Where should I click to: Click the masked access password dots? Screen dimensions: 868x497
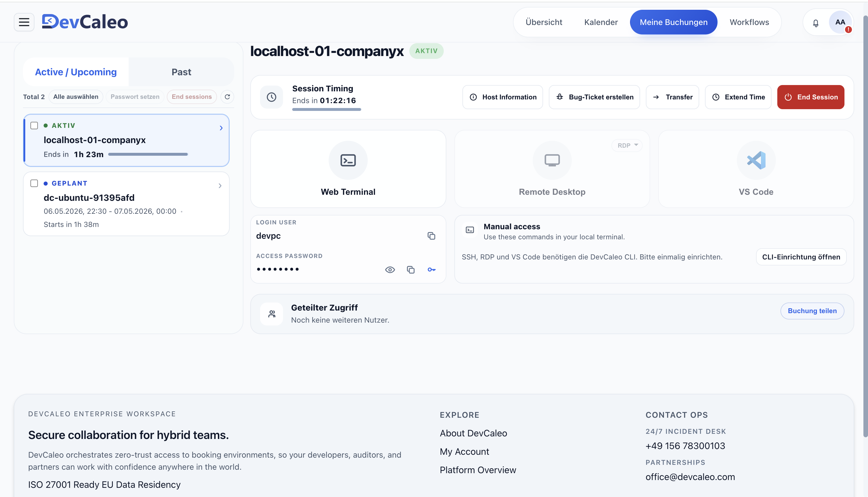[x=278, y=269]
